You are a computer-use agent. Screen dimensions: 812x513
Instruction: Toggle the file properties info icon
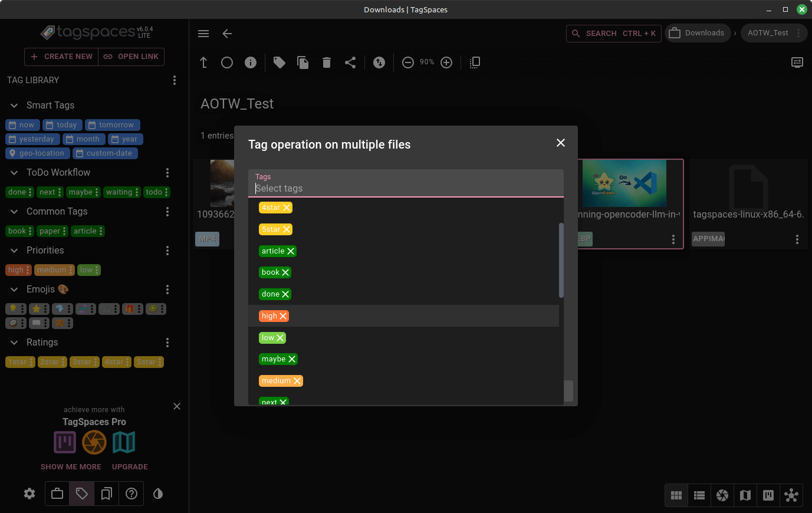coord(250,62)
